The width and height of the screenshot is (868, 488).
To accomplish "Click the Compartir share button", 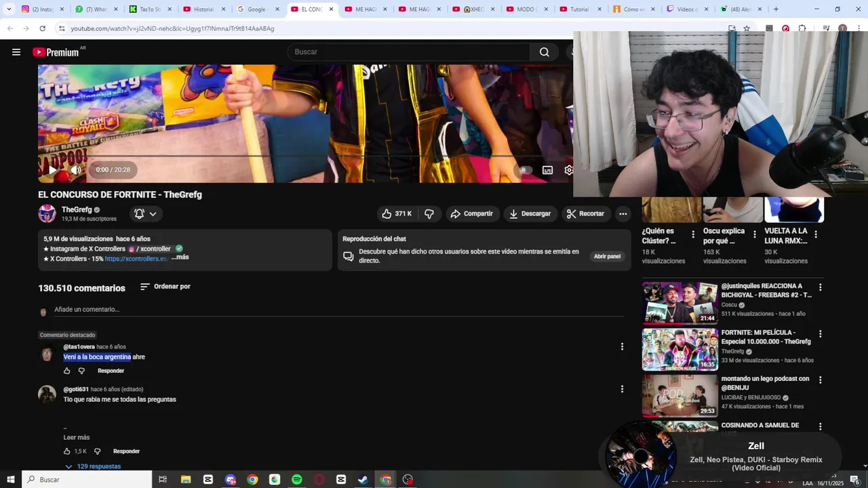I will (x=472, y=213).
